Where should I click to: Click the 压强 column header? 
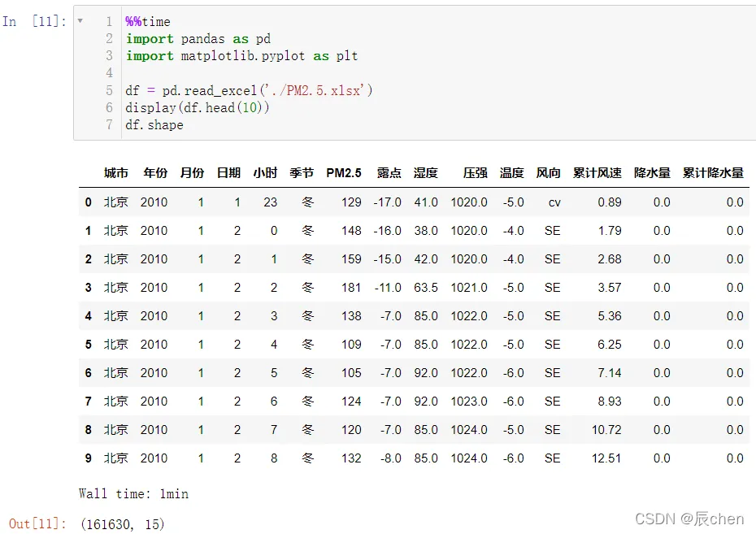tap(475, 173)
